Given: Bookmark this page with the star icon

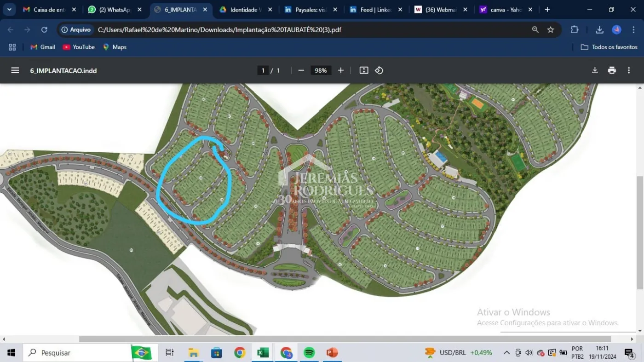Looking at the screenshot, I should [551, 29].
